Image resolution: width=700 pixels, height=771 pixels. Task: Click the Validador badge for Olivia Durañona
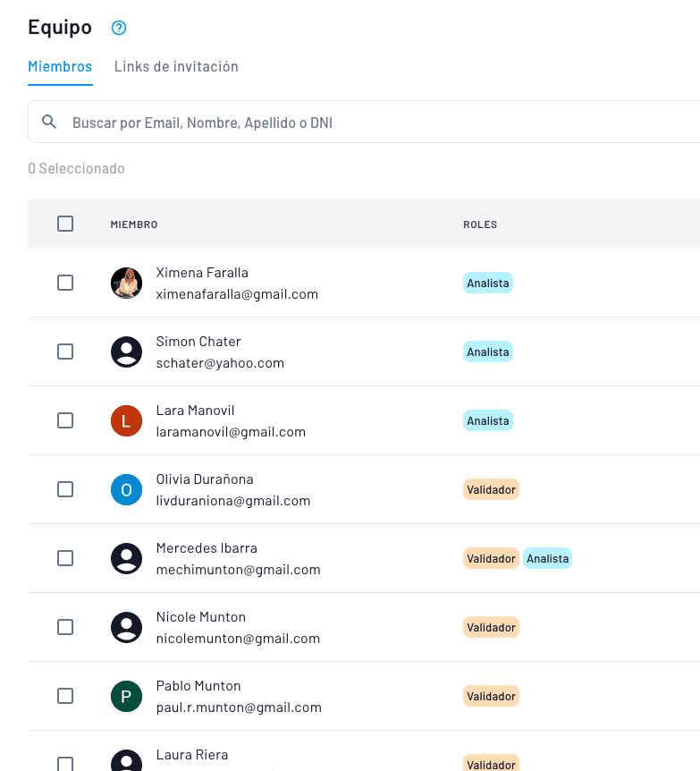(491, 489)
